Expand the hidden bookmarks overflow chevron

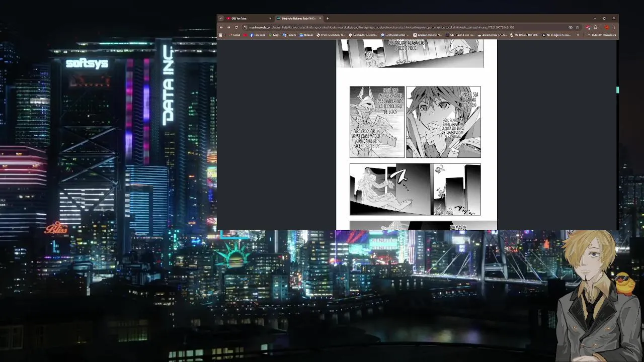578,35
